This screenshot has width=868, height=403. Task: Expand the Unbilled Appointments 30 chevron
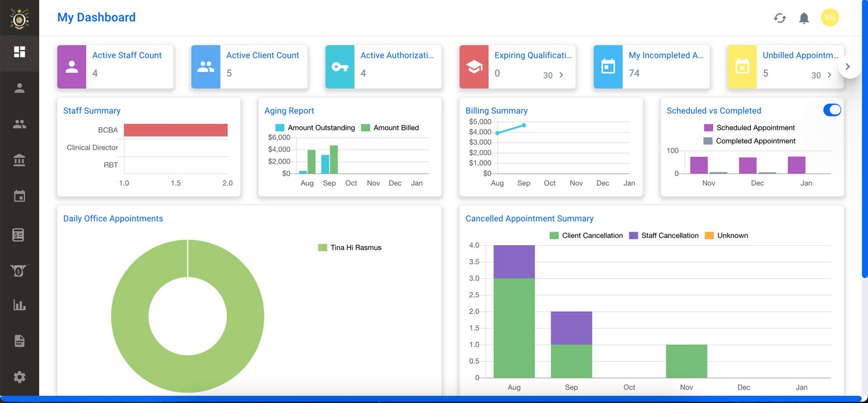[829, 75]
